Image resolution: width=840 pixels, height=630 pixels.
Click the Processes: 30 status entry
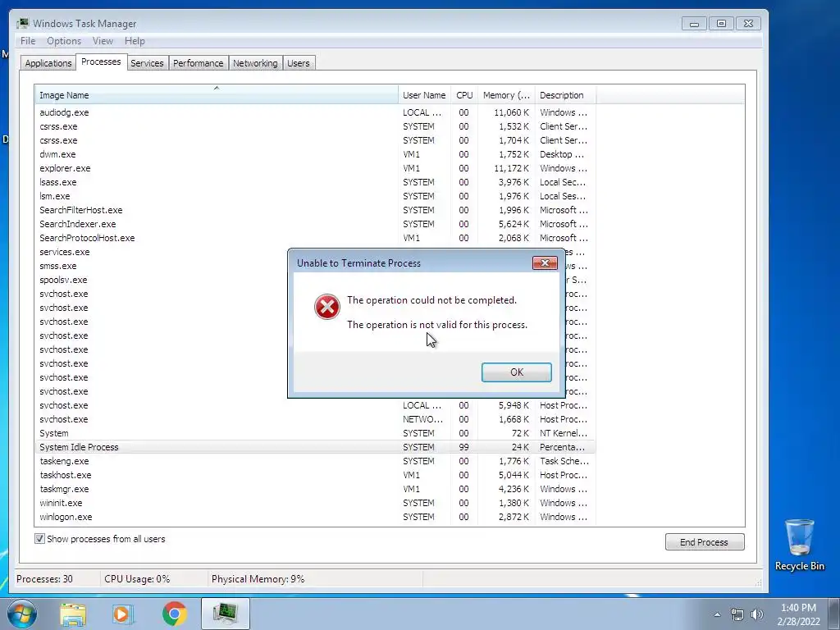pos(44,579)
